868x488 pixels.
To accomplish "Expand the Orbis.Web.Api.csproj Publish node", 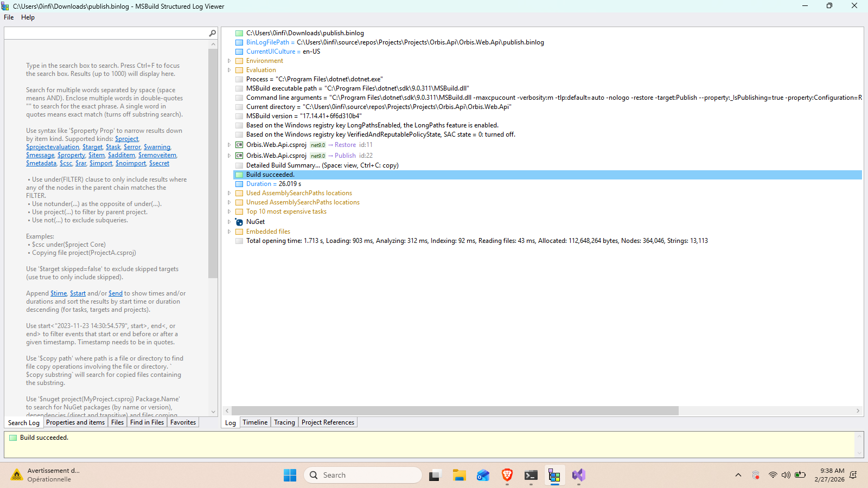I will (x=229, y=155).
